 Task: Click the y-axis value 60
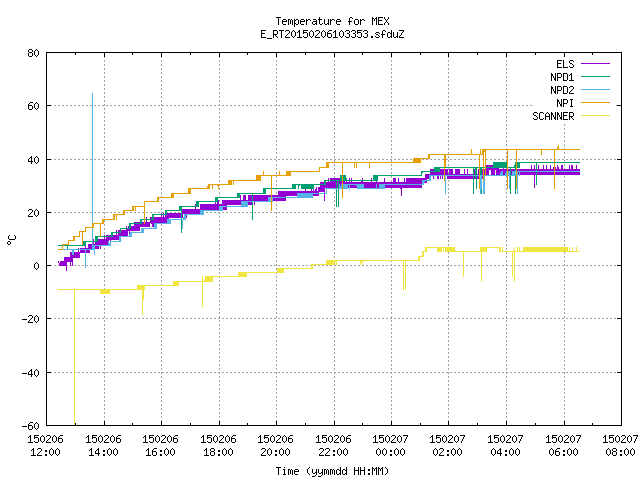pos(33,106)
